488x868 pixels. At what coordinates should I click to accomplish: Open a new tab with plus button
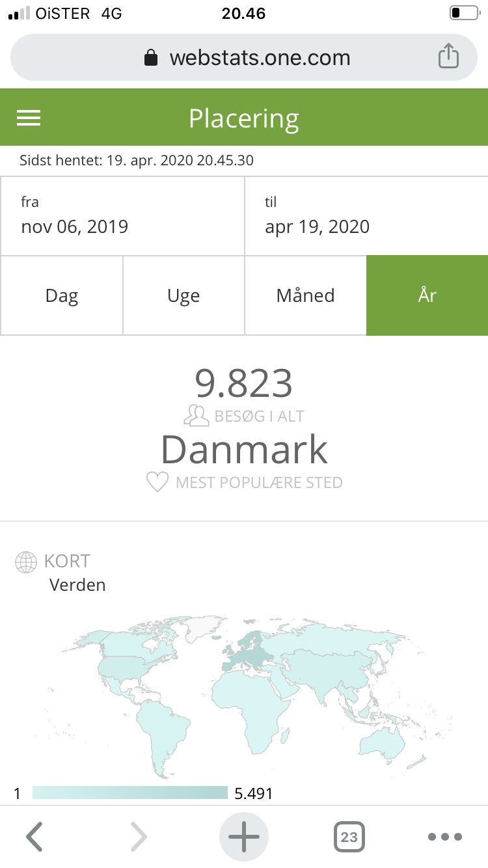point(244,836)
